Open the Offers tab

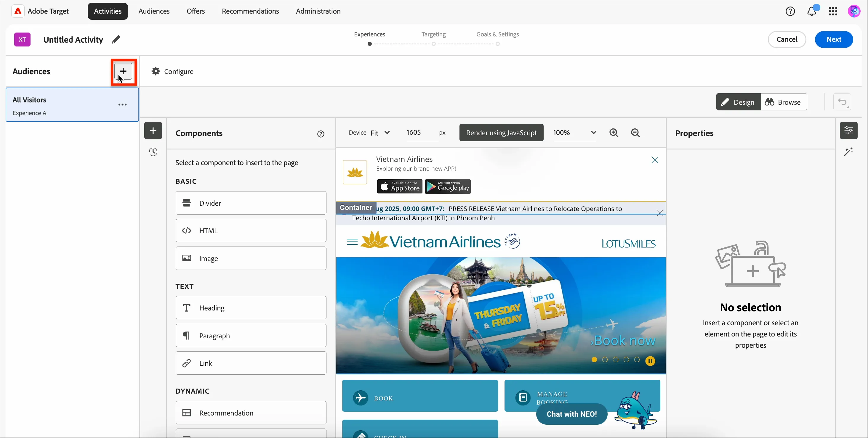(196, 11)
